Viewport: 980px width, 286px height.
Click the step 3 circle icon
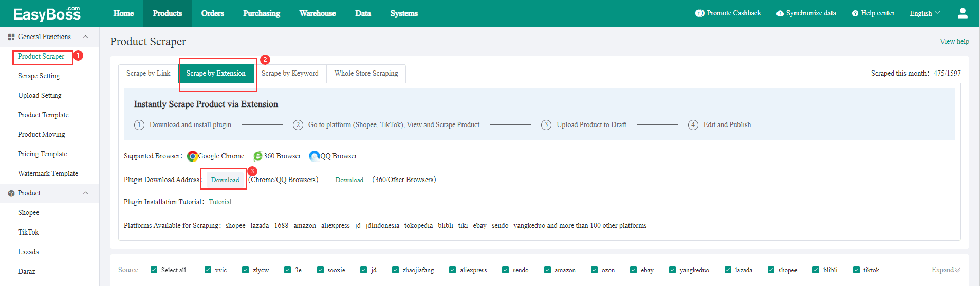click(546, 125)
